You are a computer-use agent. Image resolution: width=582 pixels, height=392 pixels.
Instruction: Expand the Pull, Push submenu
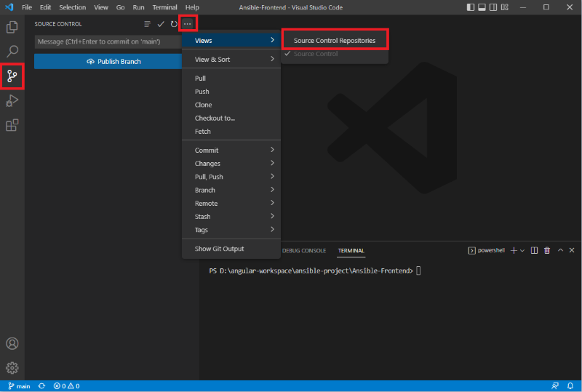click(231, 177)
